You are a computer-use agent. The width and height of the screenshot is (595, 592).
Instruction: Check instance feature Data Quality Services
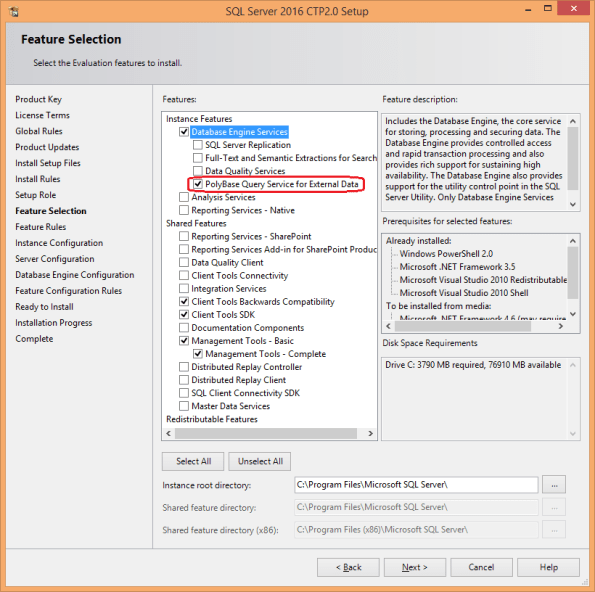pyautogui.click(x=198, y=171)
